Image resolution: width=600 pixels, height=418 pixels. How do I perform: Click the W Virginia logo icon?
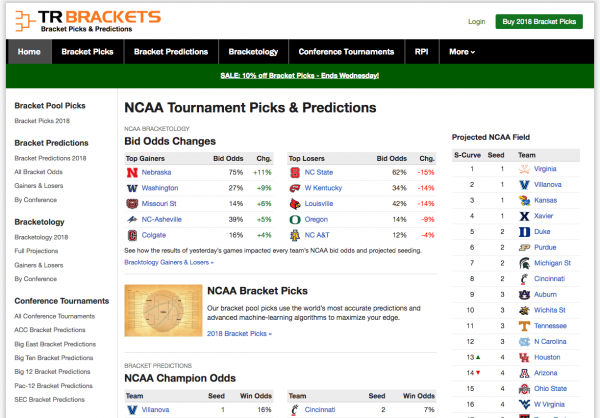[524, 404]
